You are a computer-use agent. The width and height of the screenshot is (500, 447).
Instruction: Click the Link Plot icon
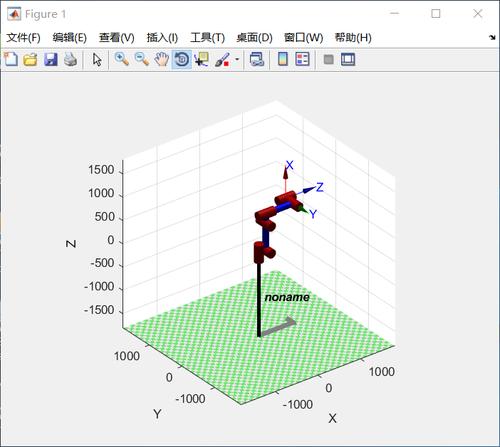coord(257,60)
